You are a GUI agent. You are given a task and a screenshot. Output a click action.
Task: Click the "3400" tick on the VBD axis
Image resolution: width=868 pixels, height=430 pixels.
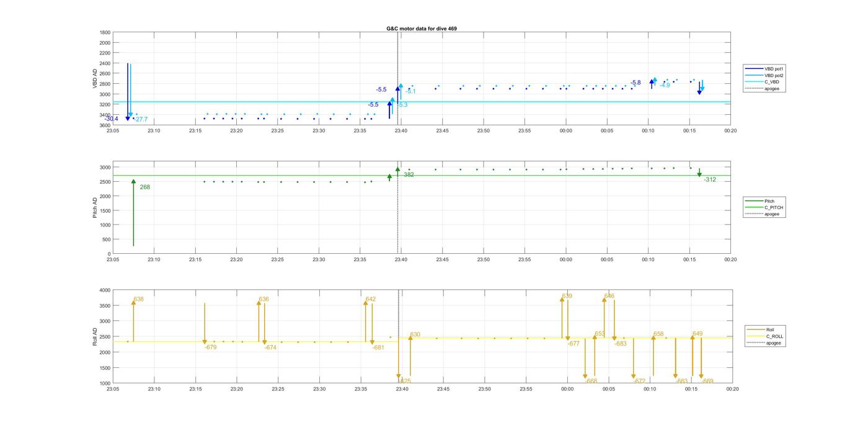click(105, 115)
